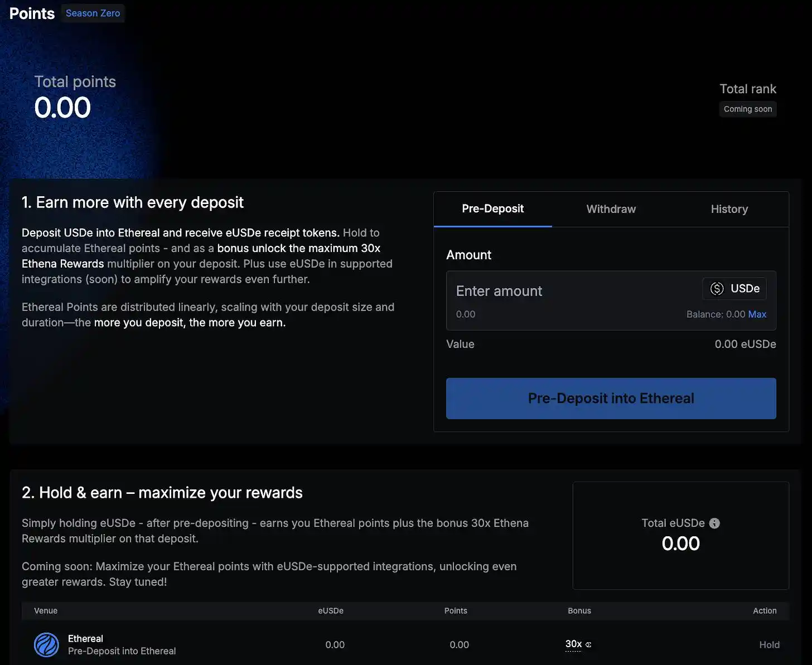Switch to the Withdraw tab
The height and width of the screenshot is (665, 812).
point(611,209)
